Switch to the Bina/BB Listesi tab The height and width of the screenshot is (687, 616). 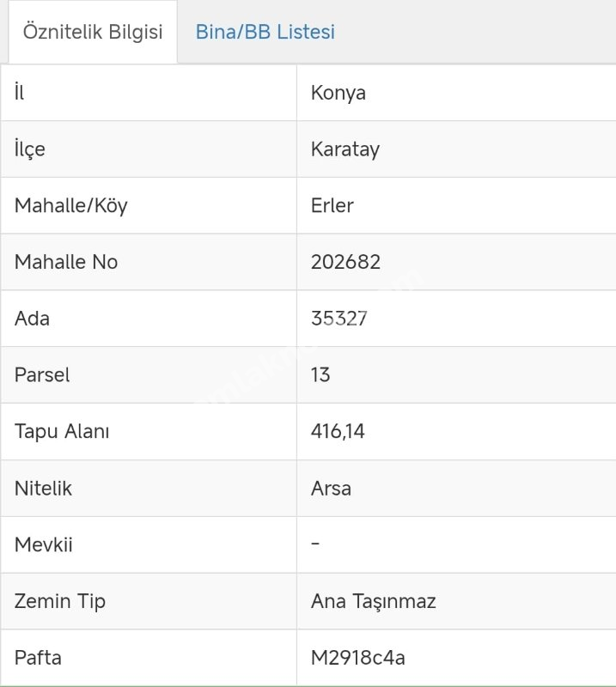tap(265, 33)
